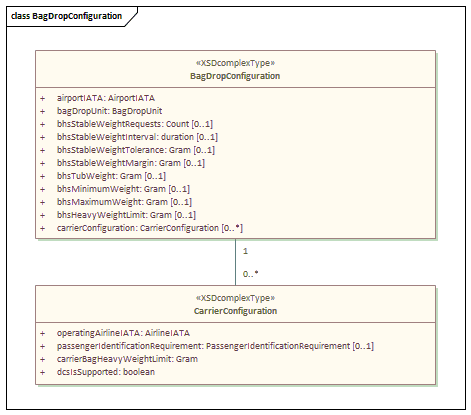This screenshot has width=471, height=415.
Task: Select the bhsHeavyWeightLimit attribute
Action: [126, 215]
